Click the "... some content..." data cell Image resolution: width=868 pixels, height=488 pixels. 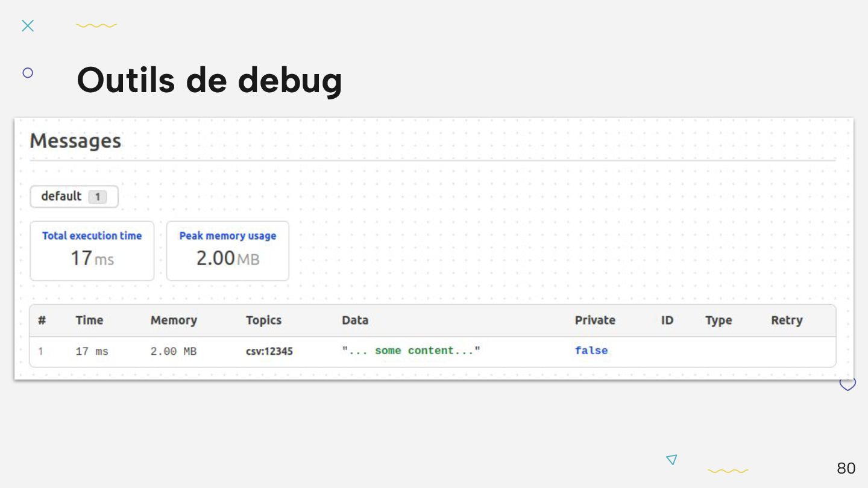411,351
